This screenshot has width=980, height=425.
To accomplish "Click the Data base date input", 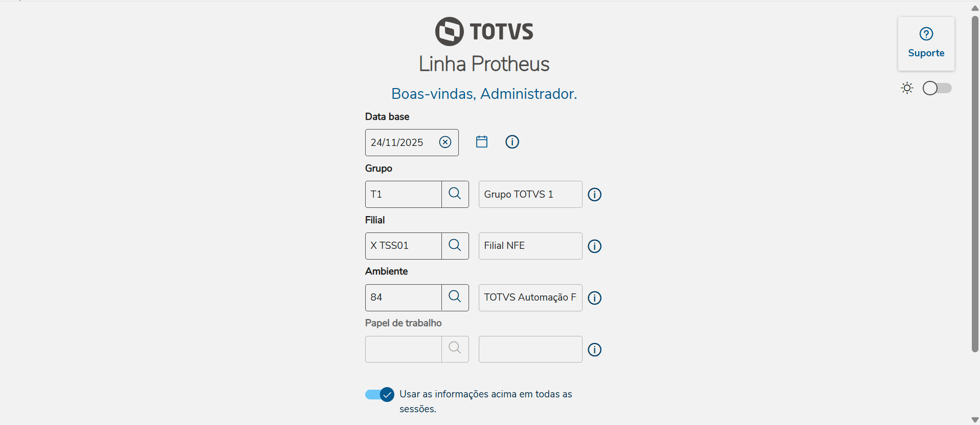I will tap(402, 142).
